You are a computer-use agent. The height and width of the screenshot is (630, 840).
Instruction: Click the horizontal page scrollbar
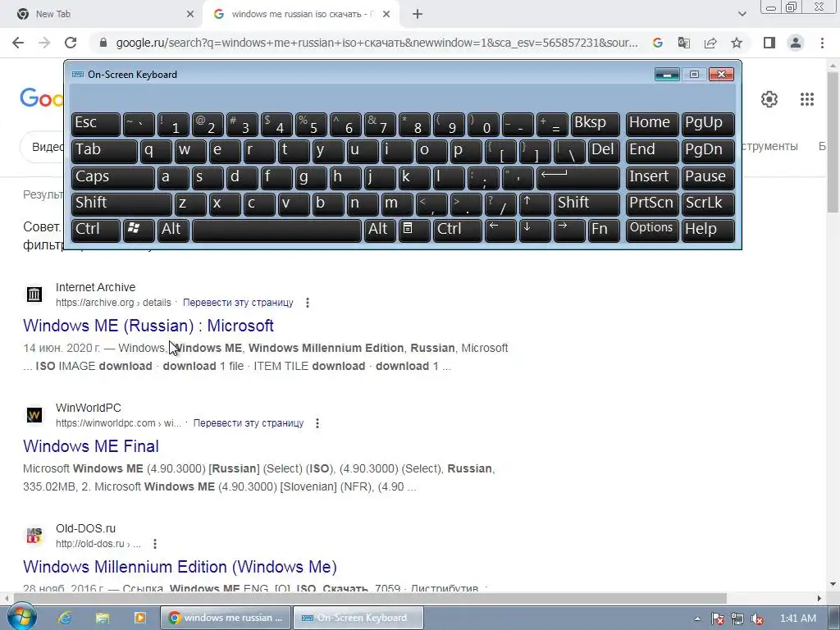tap(370, 598)
